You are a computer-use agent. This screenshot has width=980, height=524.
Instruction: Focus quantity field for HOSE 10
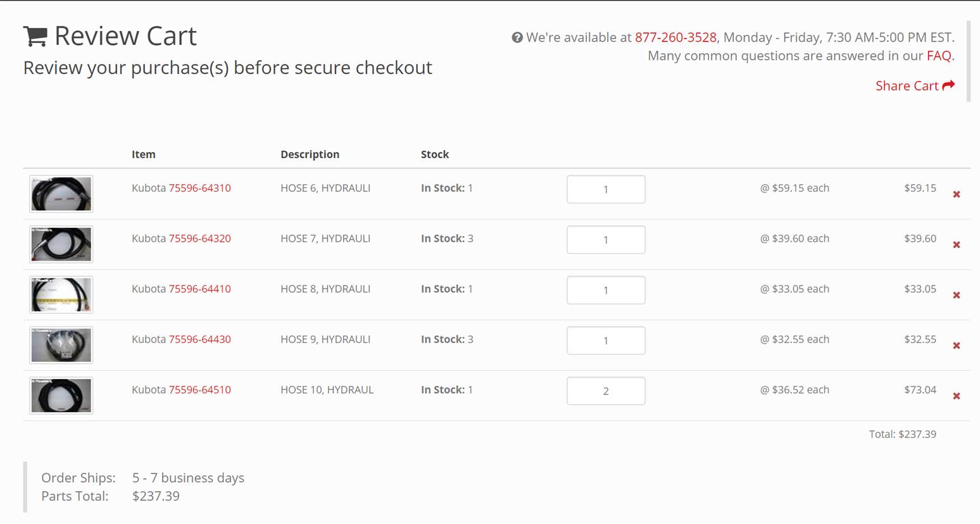(x=606, y=391)
